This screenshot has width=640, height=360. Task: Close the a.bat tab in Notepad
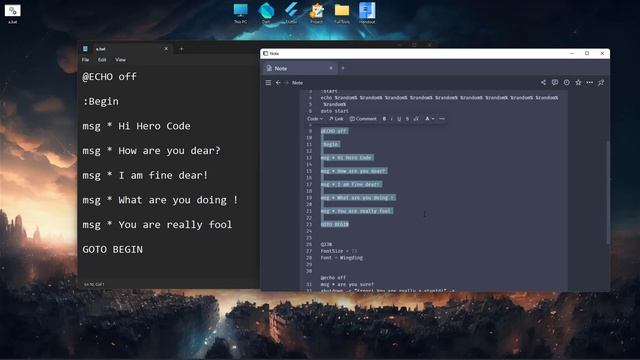click(x=166, y=49)
